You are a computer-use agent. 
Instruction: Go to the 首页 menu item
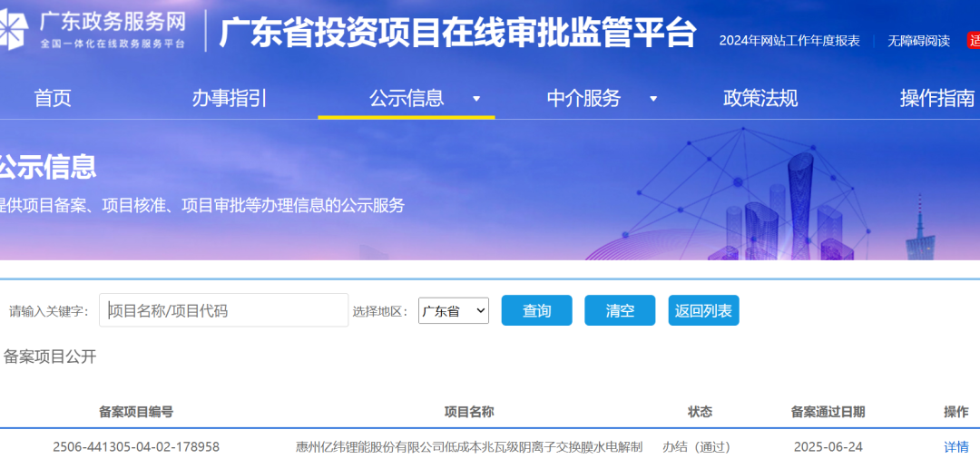pyautogui.click(x=53, y=99)
